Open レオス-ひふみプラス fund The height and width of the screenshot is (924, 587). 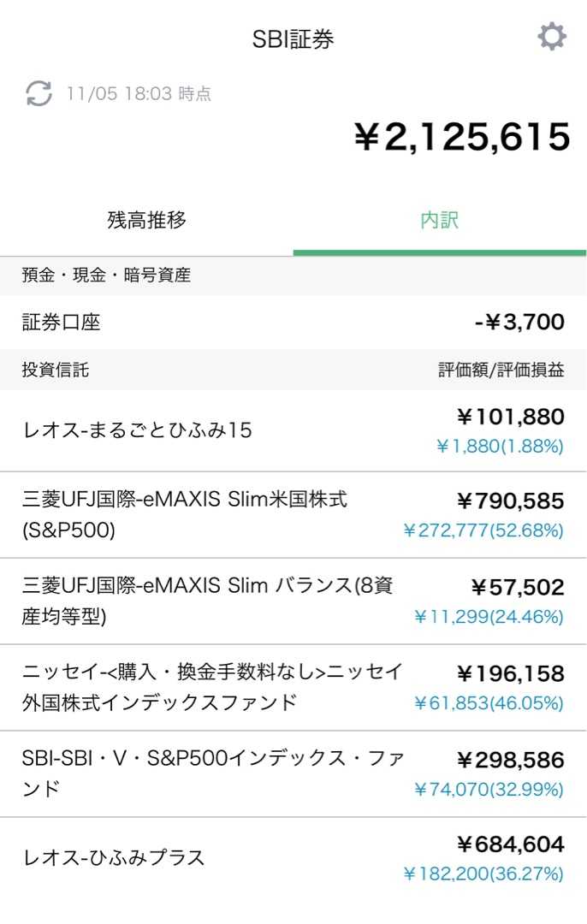[293, 859]
